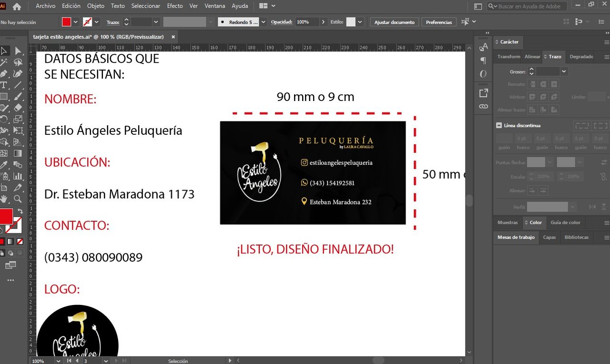Open stroke color dropdown in control bar
Viewport: 610px width, 364px height.
97,22
